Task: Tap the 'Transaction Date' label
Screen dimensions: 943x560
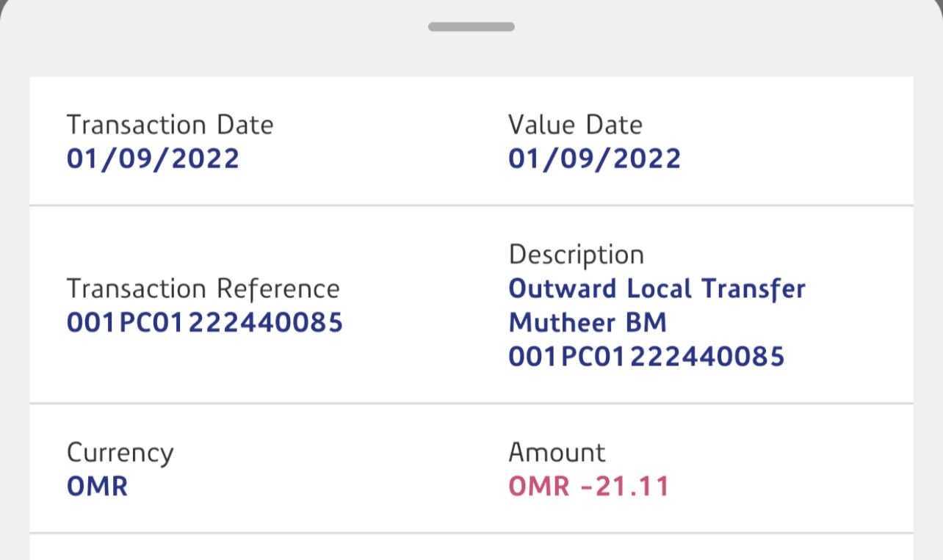Action: tap(170, 125)
